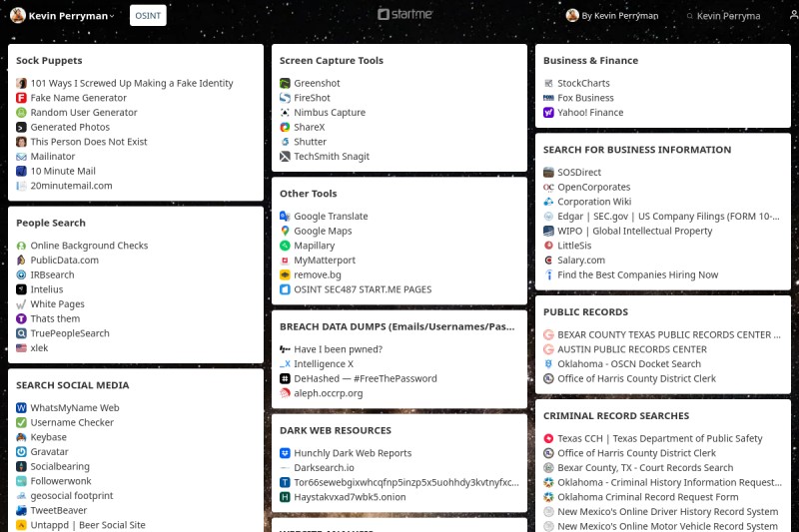The image size is (799, 532).
Task: Click the ShareX icon
Action: point(285,128)
